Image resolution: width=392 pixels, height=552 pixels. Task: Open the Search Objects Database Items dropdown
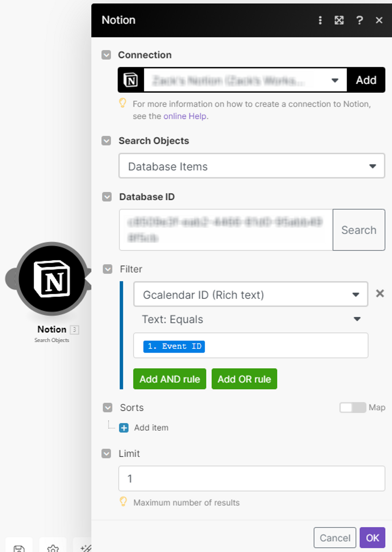[251, 166]
